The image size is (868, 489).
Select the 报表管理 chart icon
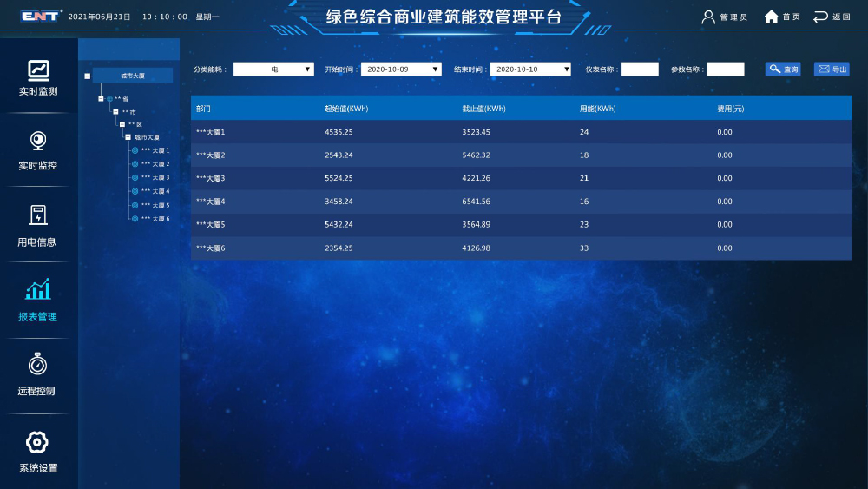point(38,290)
